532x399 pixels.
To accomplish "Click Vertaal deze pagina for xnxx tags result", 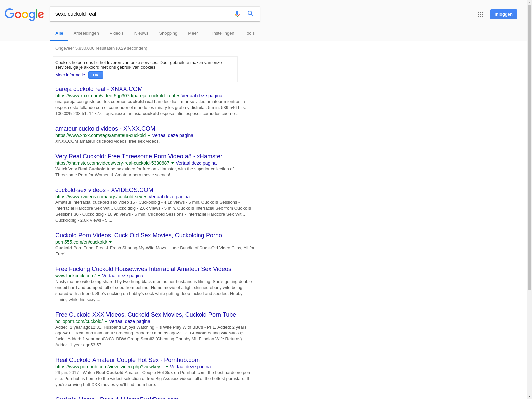I will [173, 135].
